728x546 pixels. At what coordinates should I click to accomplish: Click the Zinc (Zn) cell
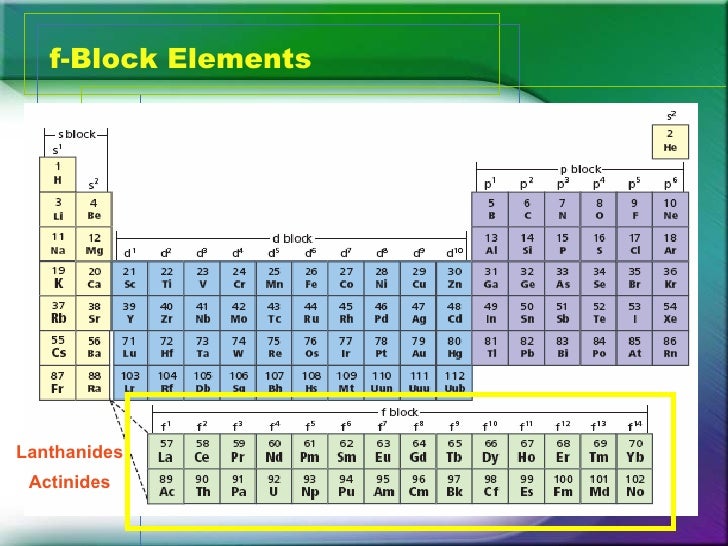455,279
